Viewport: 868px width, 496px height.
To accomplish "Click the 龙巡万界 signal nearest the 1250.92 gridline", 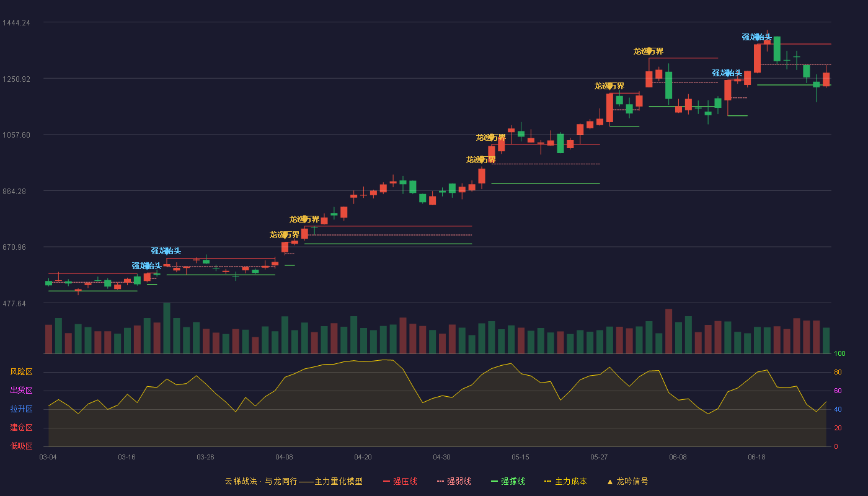I will [609, 86].
